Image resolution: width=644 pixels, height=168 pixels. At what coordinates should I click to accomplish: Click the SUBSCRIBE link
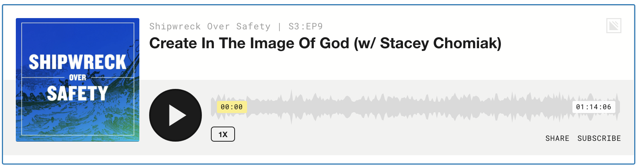click(599, 138)
